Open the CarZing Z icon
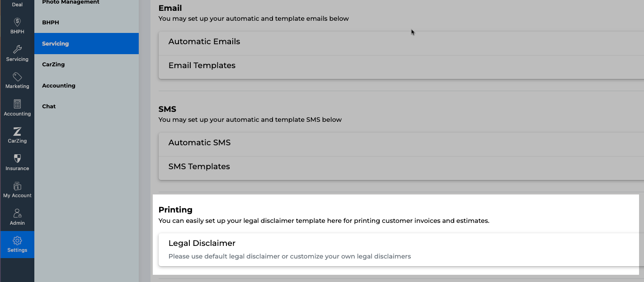 click(x=17, y=131)
